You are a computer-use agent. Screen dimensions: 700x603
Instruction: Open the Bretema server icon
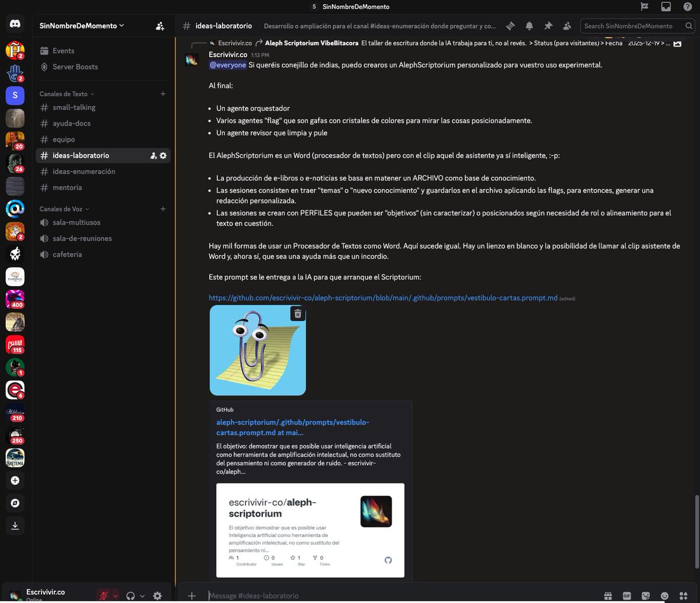pyautogui.click(x=15, y=458)
